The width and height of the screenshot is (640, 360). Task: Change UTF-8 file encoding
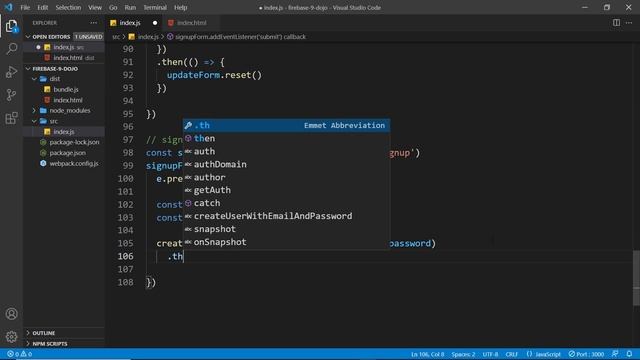pyautogui.click(x=490, y=354)
